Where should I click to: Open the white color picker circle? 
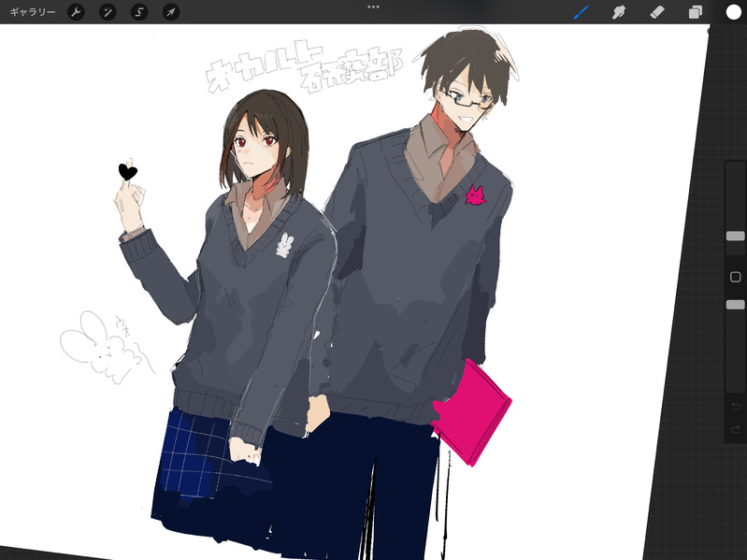pos(733,12)
